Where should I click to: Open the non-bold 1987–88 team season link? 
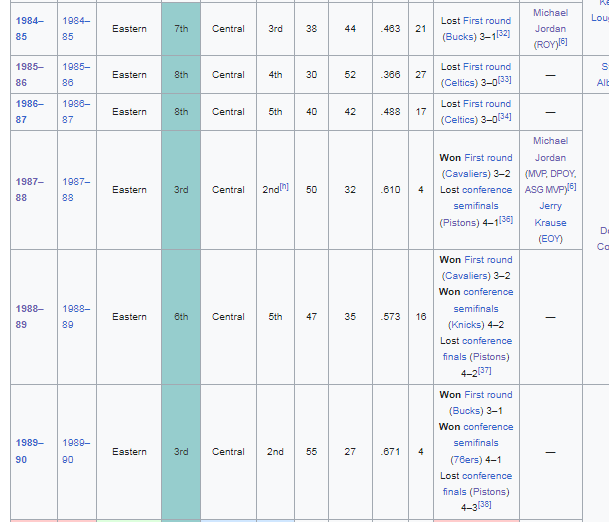(x=76, y=190)
